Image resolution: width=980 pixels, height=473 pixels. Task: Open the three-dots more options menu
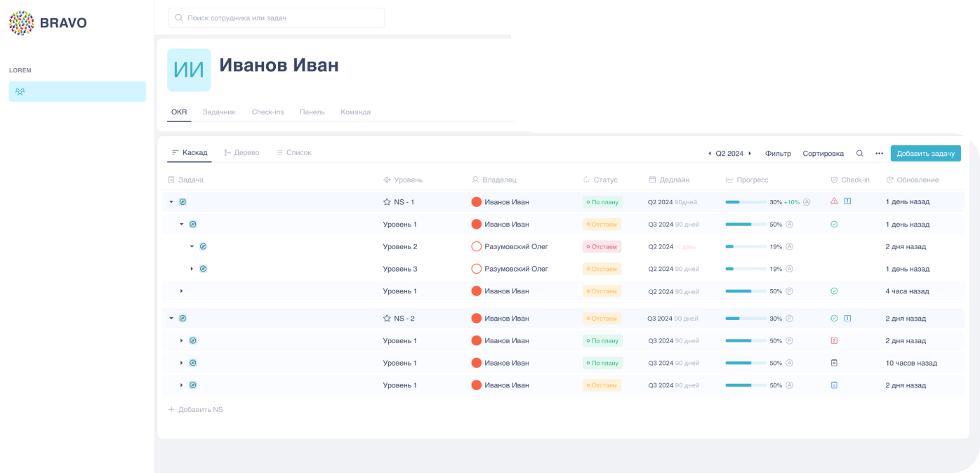point(879,153)
